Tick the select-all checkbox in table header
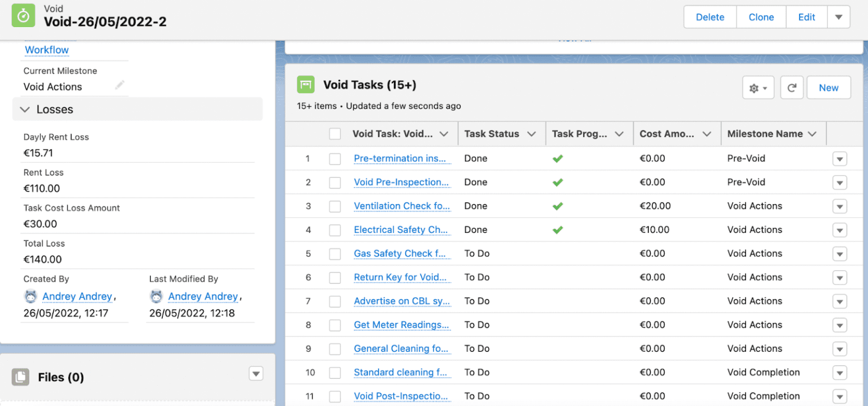The image size is (868, 406). [x=335, y=134]
